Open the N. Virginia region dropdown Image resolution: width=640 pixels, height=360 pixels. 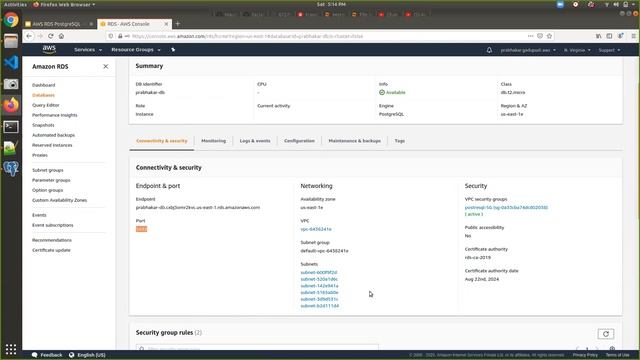pyautogui.click(x=577, y=50)
